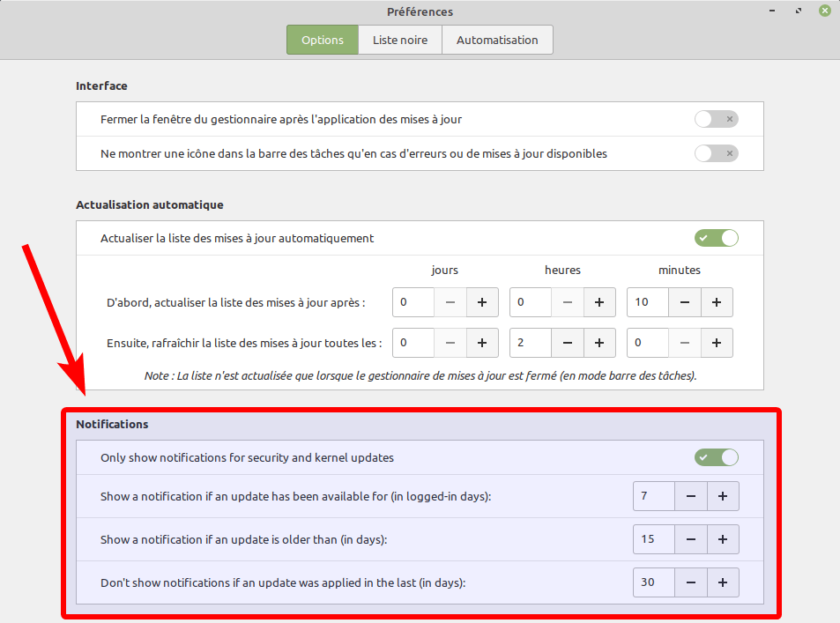Click the Ensuite jours input field
The height and width of the screenshot is (623, 840).
[413, 343]
